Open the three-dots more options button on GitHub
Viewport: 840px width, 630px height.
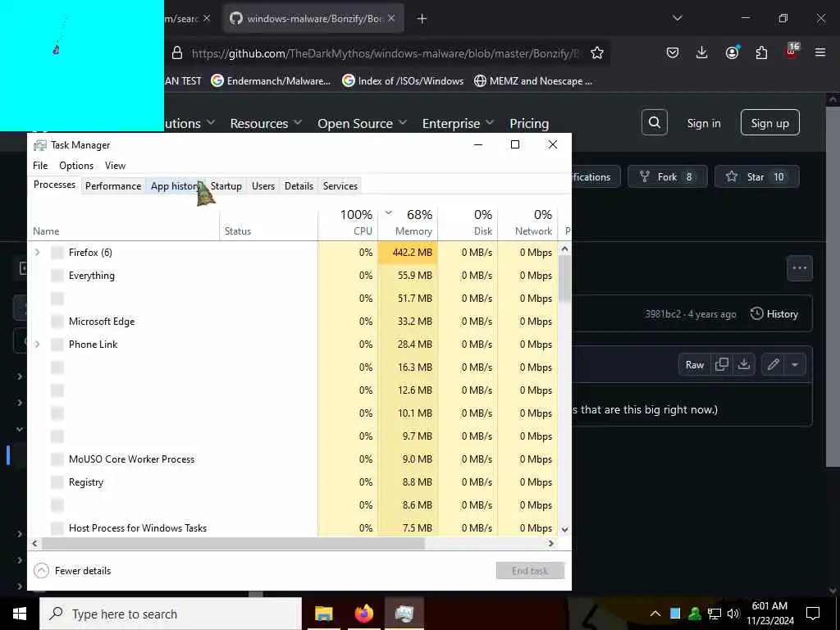(799, 268)
